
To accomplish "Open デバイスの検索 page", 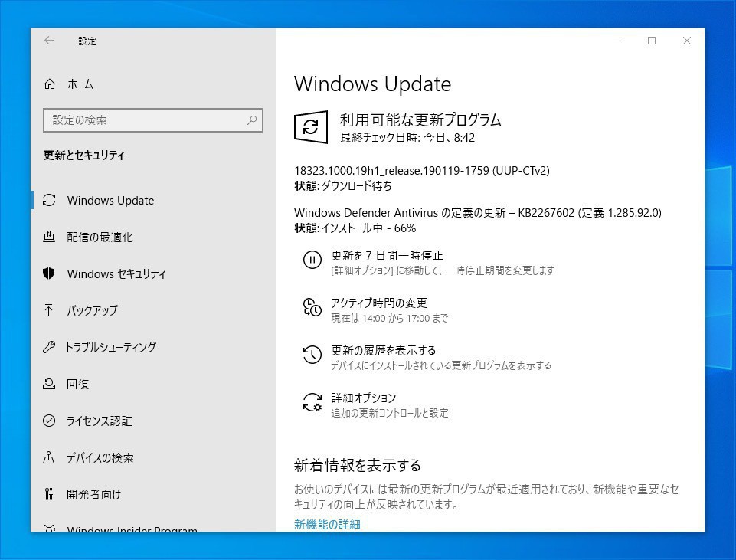I will pyautogui.click(x=100, y=457).
